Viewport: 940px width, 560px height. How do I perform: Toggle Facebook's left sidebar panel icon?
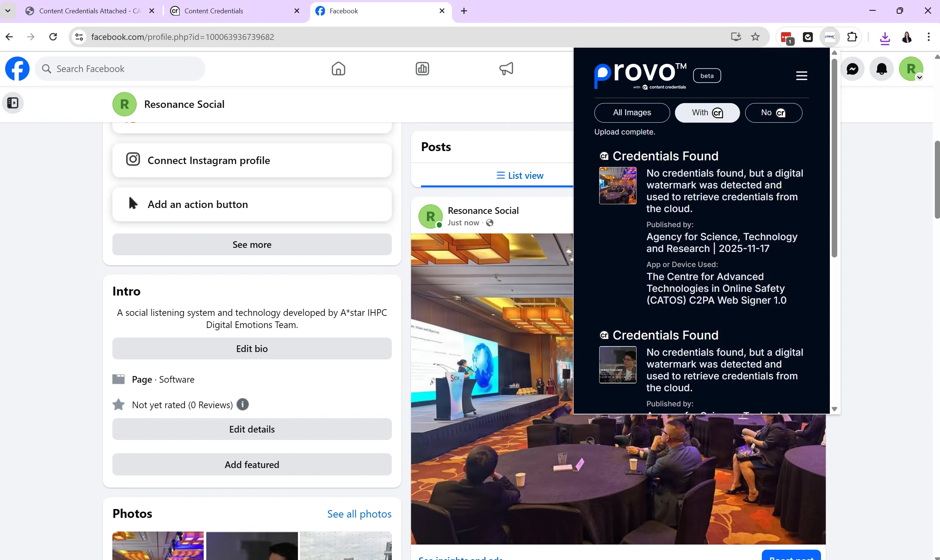tap(13, 103)
